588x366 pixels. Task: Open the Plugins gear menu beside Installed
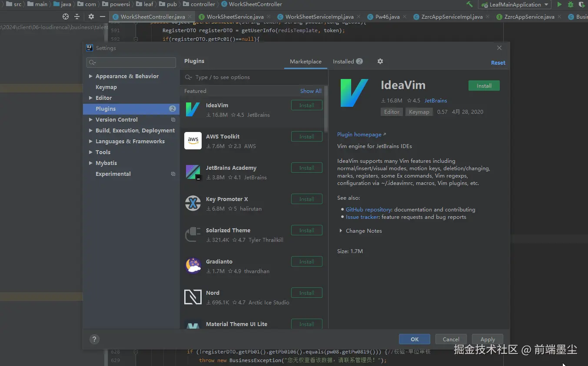pyautogui.click(x=380, y=62)
